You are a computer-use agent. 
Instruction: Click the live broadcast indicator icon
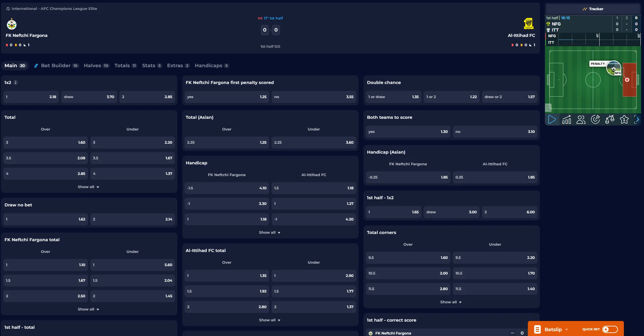(260, 18)
